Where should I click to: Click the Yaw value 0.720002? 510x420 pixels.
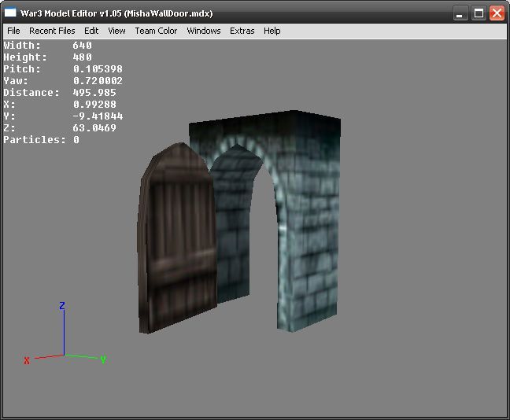click(x=98, y=81)
